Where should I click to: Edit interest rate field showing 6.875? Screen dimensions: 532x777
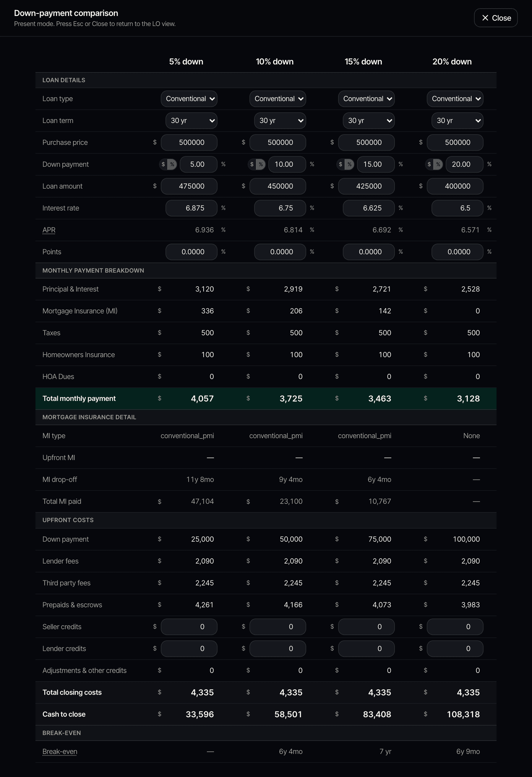[x=192, y=208]
